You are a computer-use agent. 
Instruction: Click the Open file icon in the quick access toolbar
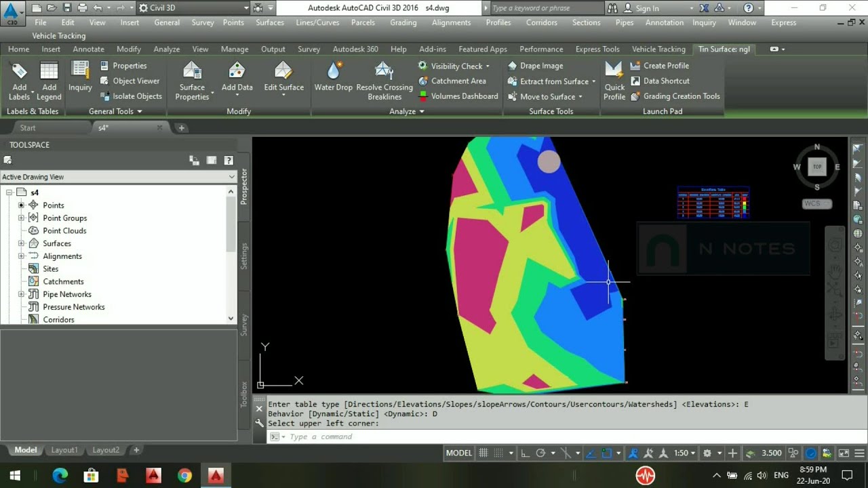pos(52,8)
